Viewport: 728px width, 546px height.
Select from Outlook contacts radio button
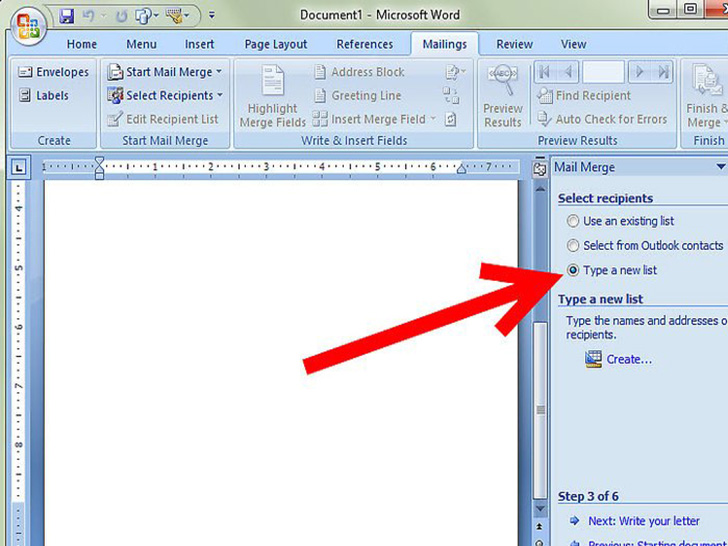point(573,245)
